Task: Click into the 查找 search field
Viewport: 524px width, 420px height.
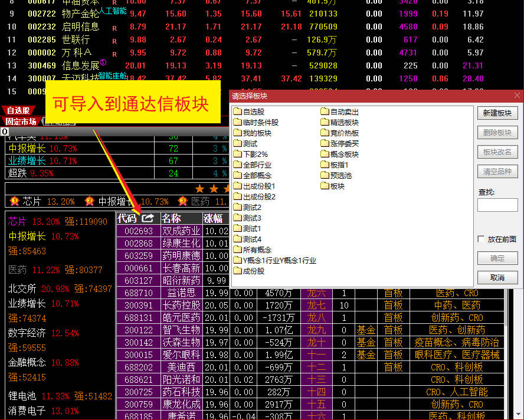Action: pyautogui.click(x=497, y=205)
